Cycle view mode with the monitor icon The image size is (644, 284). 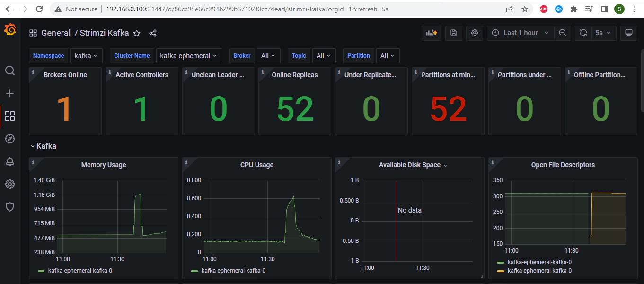[629, 33]
